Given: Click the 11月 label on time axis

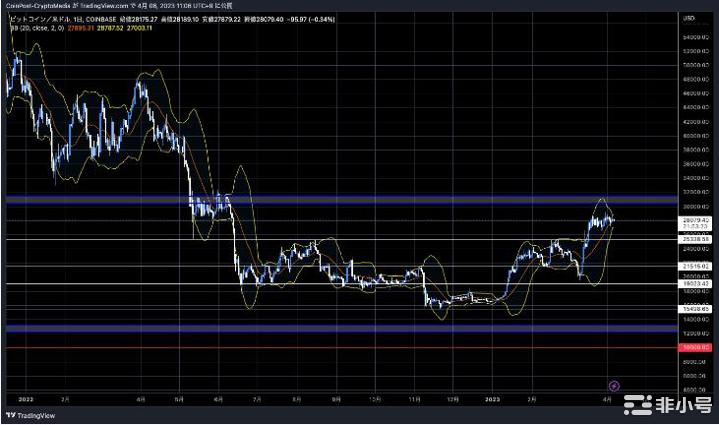Looking at the screenshot, I should (x=413, y=397).
